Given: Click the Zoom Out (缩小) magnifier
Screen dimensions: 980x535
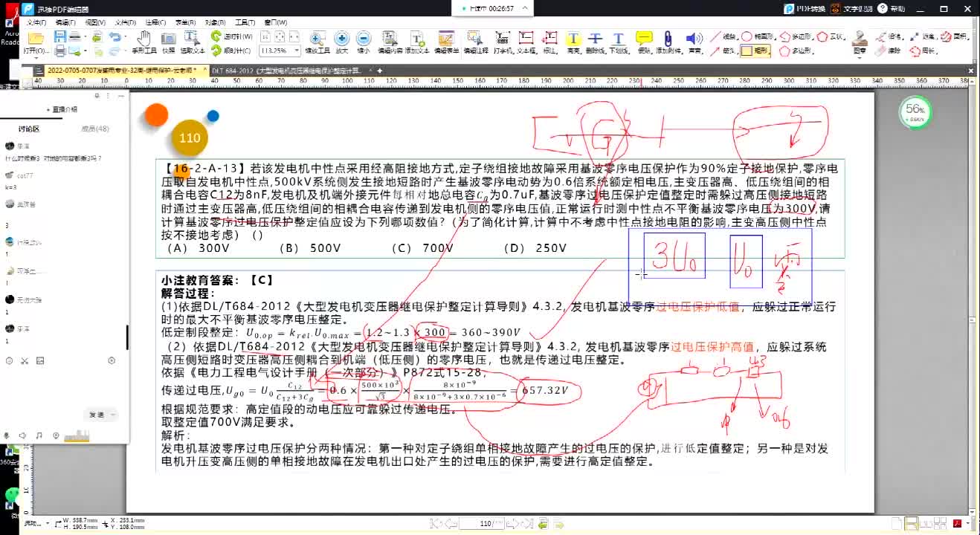Looking at the screenshot, I should pyautogui.click(x=364, y=42).
